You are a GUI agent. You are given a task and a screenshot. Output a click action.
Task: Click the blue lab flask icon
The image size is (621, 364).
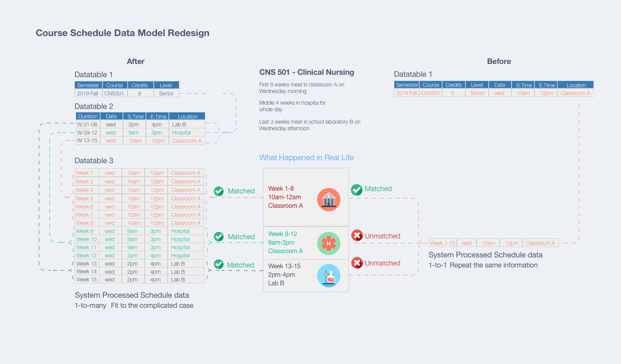[329, 276]
